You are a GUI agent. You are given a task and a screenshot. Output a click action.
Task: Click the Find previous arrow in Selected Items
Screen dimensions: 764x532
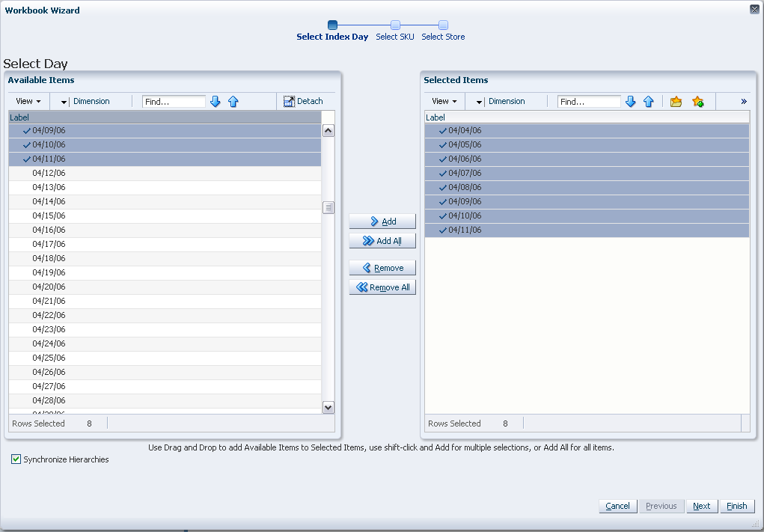point(649,101)
